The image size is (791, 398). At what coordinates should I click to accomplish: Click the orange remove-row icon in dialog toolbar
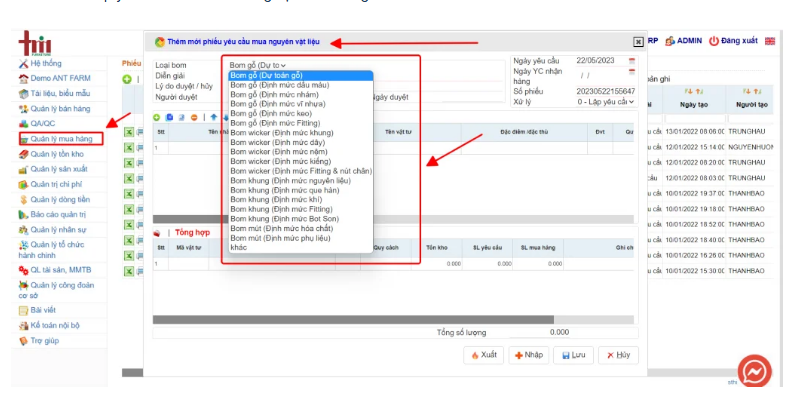(x=194, y=117)
